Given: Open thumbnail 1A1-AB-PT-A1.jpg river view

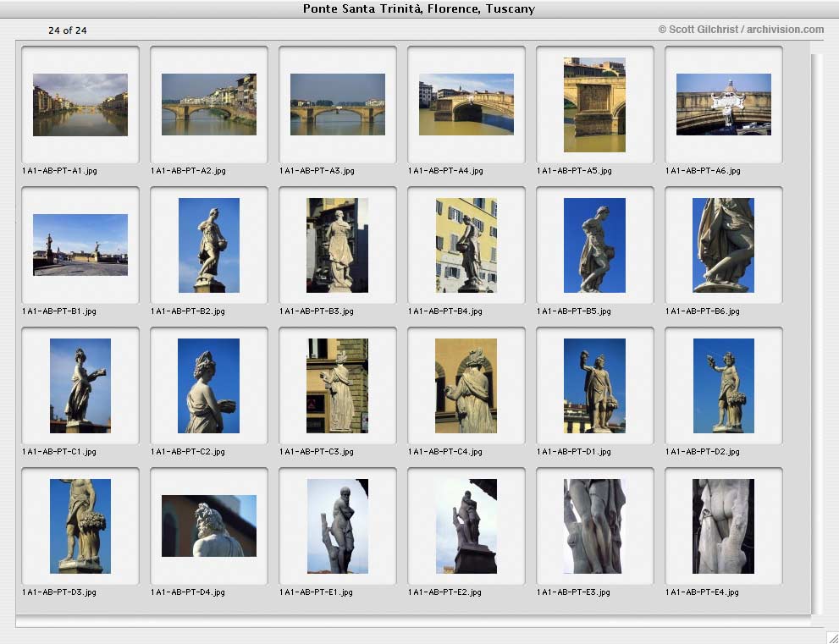Looking at the screenshot, I should click(x=80, y=105).
